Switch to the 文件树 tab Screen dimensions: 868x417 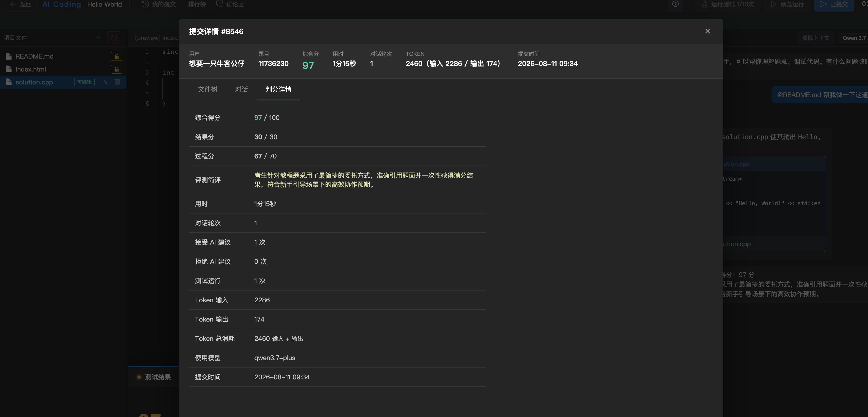click(x=207, y=89)
